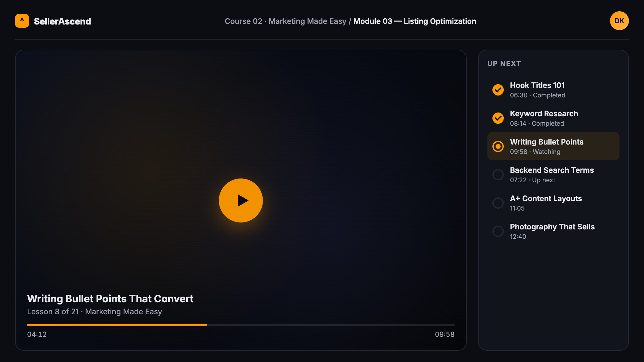Toggle the A+ Content Layouts status circle
This screenshot has height=362, width=644.
498,203
